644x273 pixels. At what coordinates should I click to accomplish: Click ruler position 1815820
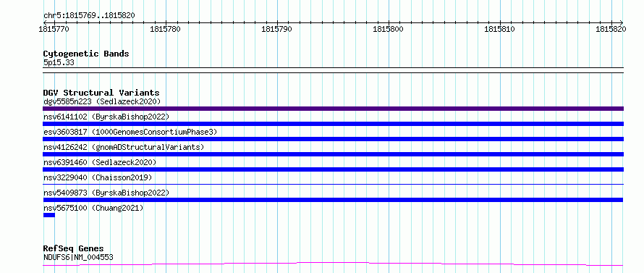pyautogui.click(x=611, y=29)
